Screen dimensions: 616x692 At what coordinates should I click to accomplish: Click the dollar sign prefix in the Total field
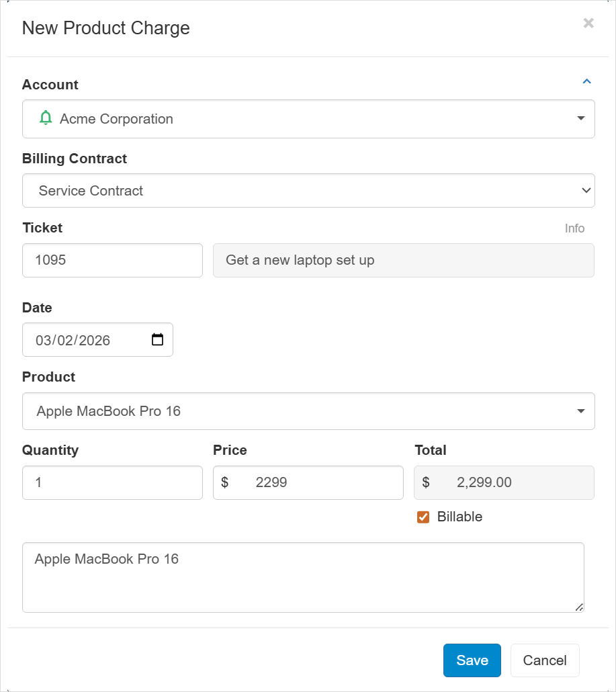click(425, 482)
